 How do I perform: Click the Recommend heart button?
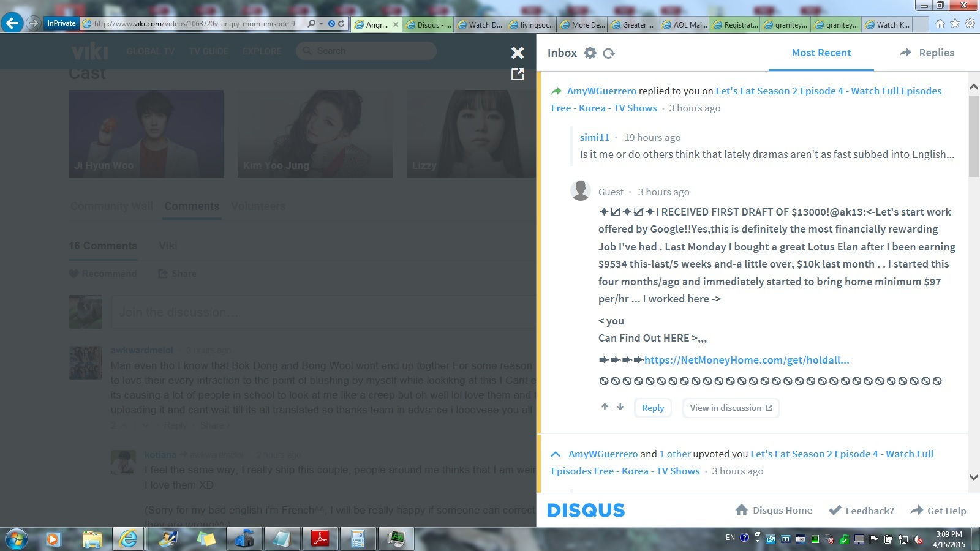point(103,274)
